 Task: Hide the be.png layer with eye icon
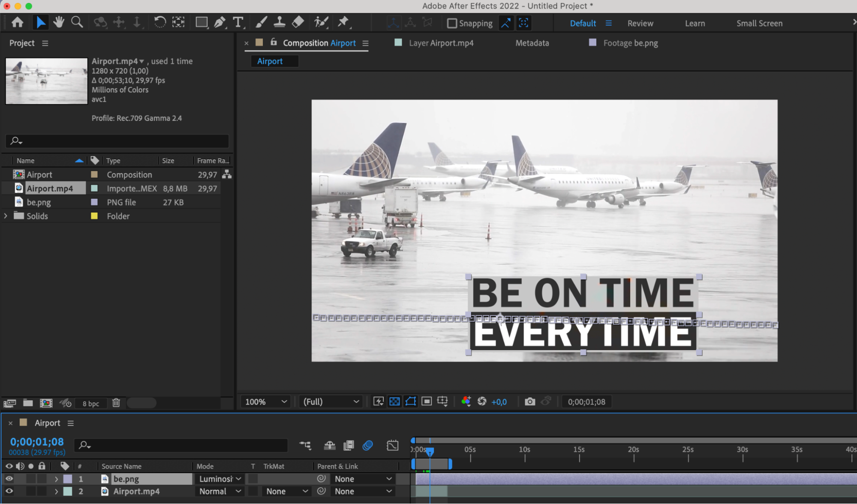coord(9,479)
